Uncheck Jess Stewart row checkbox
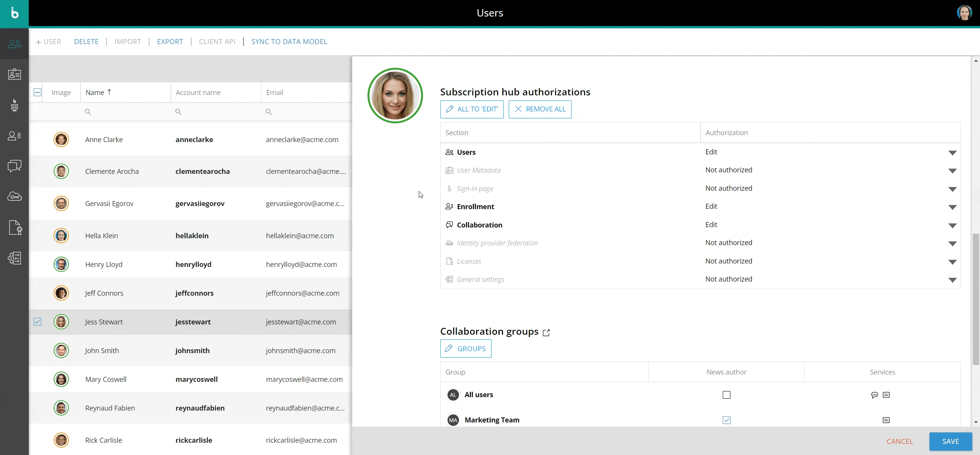The height and width of the screenshot is (455, 980). 38,322
